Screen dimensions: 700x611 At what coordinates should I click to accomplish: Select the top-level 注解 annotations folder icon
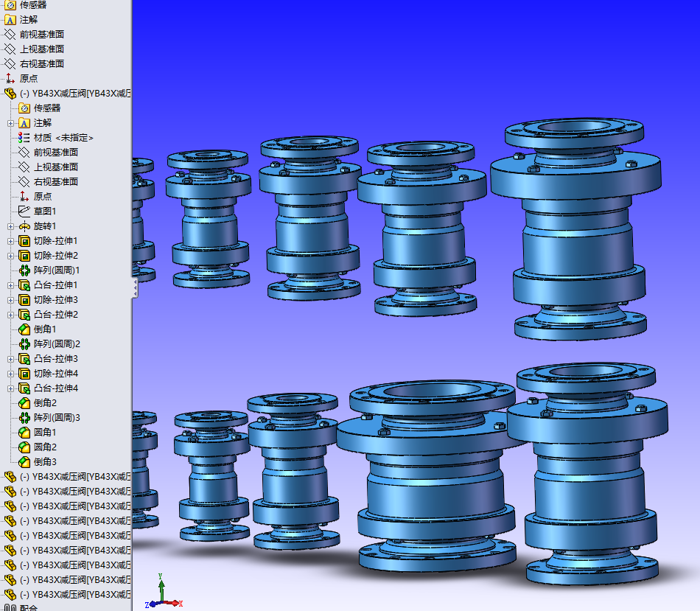pos(10,20)
